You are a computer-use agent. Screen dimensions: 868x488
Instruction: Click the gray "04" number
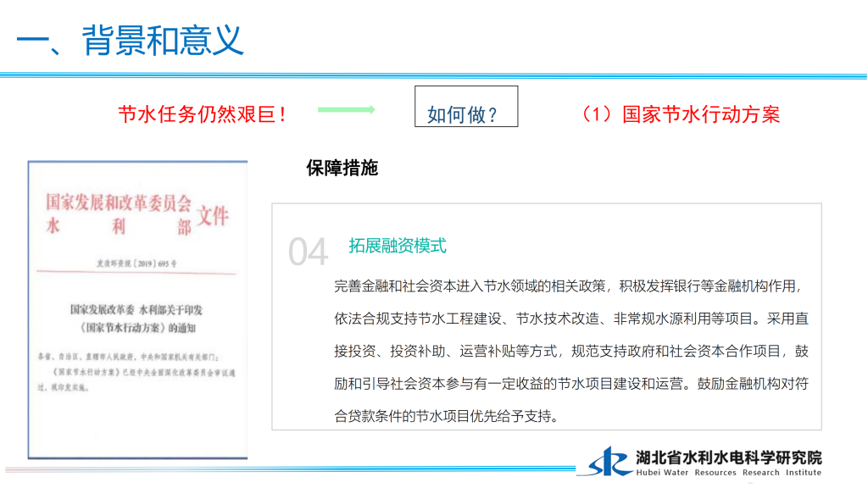point(308,252)
